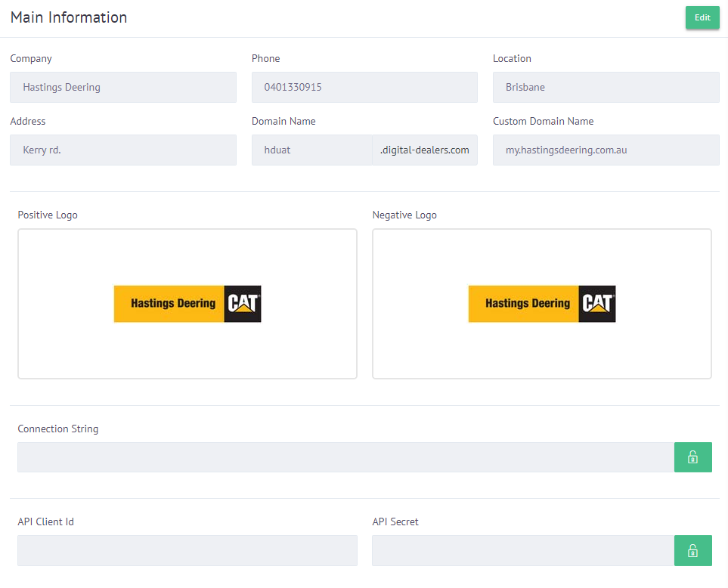Click the Positive Logo label

coord(48,215)
